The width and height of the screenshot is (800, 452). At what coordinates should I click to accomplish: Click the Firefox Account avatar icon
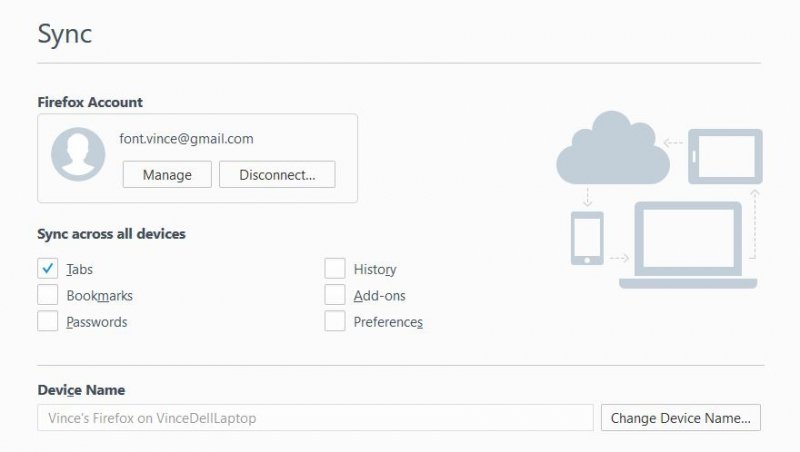[78, 154]
